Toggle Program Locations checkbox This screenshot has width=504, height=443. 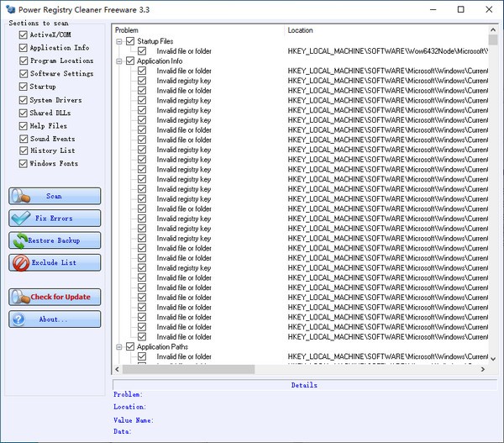(x=24, y=61)
